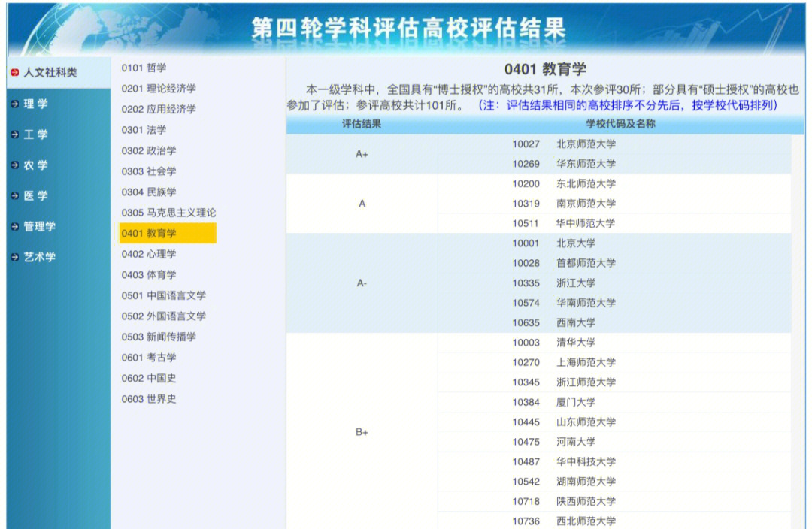The height and width of the screenshot is (529, 812).
Task: Click the 第四轮学科评估高校评估结果 banner title
Action: (x=408, y=28)
